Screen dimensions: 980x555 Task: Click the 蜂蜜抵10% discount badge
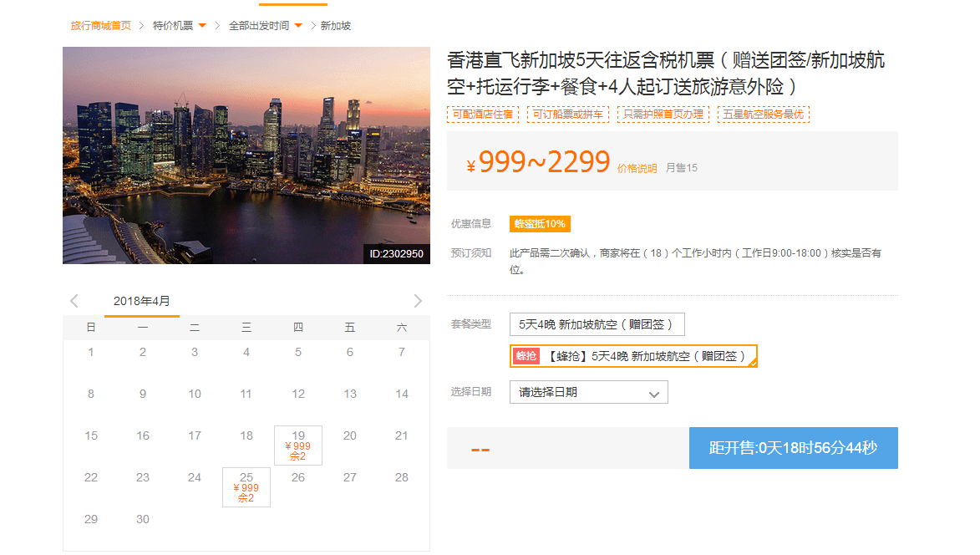pyautogui.click(x=540, y=224)
